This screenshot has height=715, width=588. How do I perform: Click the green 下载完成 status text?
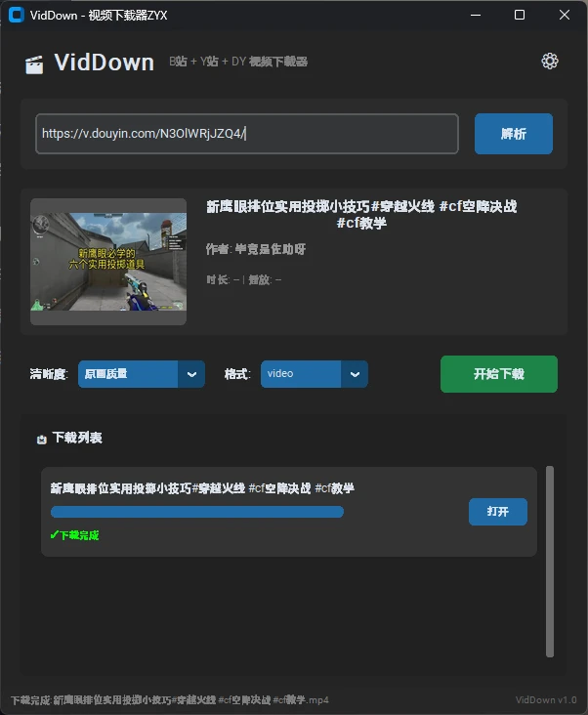click(74, 535)
